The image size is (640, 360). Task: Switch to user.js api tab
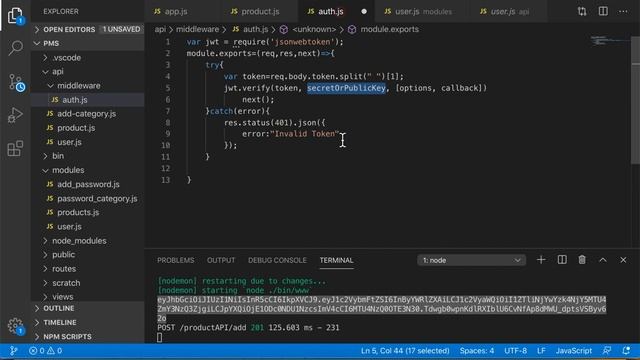(x=509, y=11)
